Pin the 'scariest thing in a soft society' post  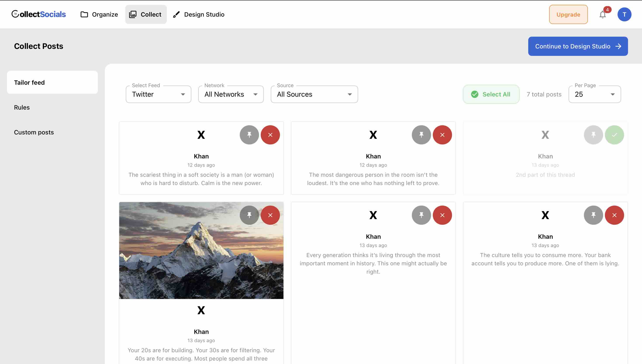[x=249, y=135]
